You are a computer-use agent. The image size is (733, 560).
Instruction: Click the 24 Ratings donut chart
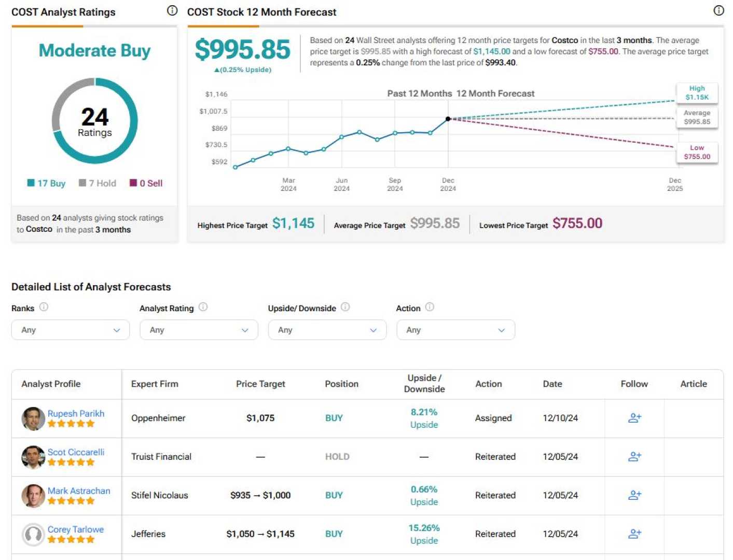tap(94, 121)
